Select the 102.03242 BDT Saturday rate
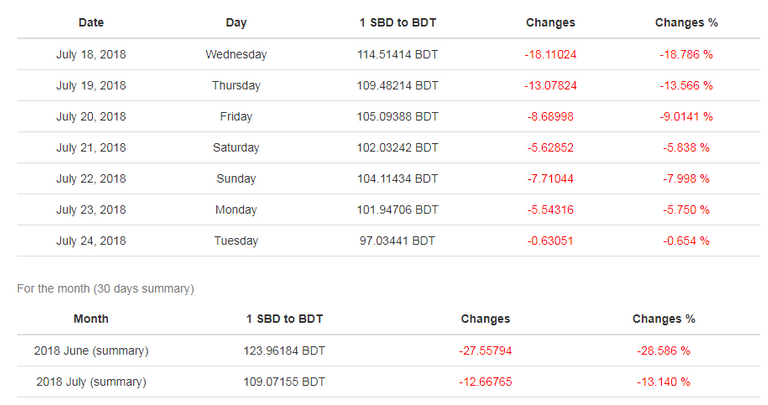The height and width of the screenshot is (405, 768). click(398, 147)
